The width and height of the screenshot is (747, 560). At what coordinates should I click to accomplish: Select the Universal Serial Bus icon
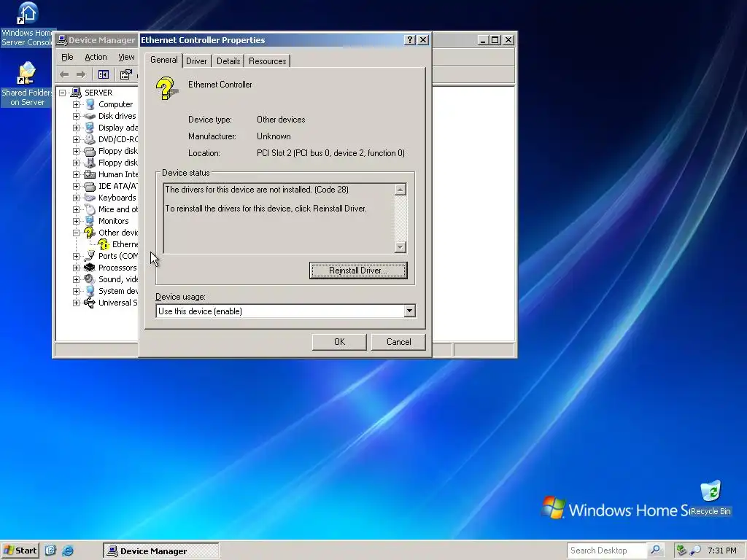click(x=90, y=303)
